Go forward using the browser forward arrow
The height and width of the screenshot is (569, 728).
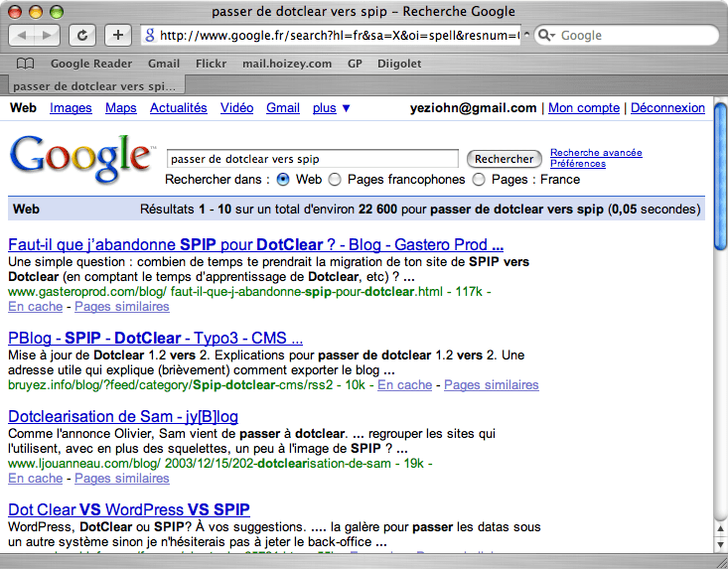tap(47, 36)
